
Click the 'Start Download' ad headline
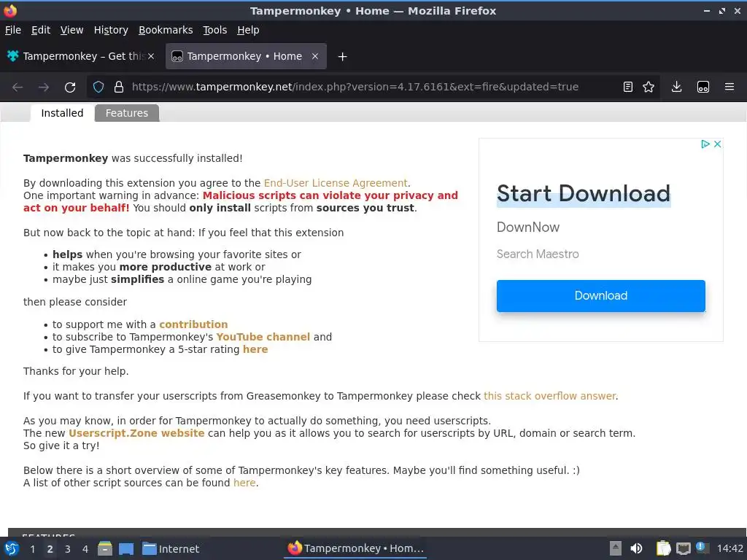(583, 193)
